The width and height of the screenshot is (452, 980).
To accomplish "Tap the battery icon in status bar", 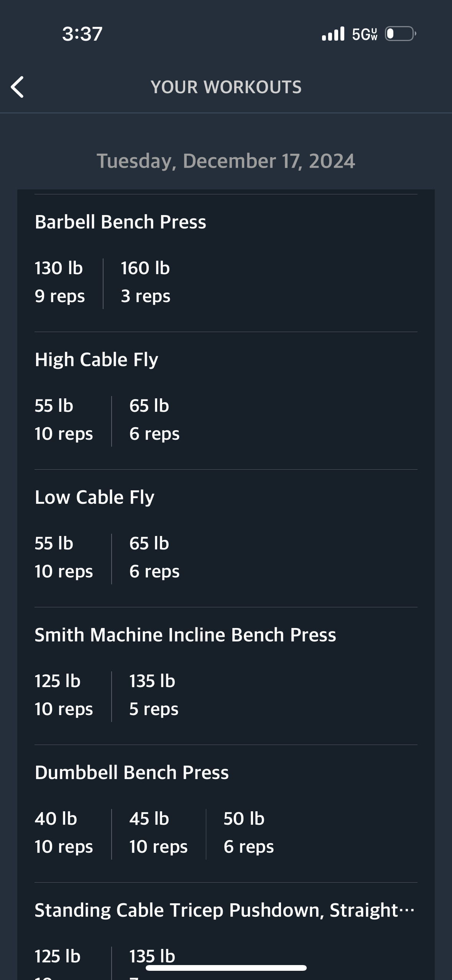I will (x=401, y=34).
